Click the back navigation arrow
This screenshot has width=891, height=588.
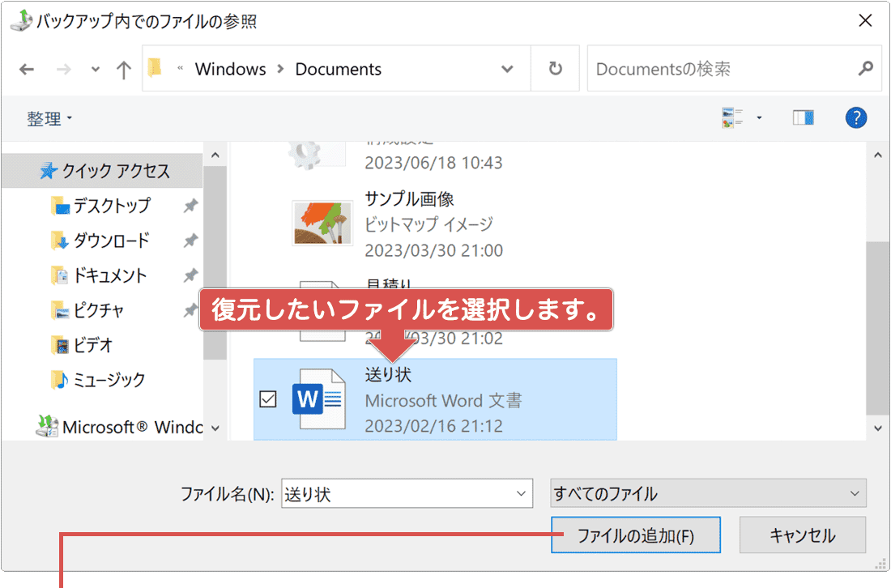[26, 69]
